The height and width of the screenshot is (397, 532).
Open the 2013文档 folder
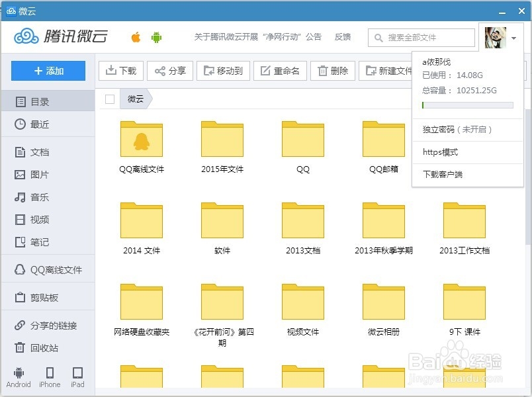[303, 220]
